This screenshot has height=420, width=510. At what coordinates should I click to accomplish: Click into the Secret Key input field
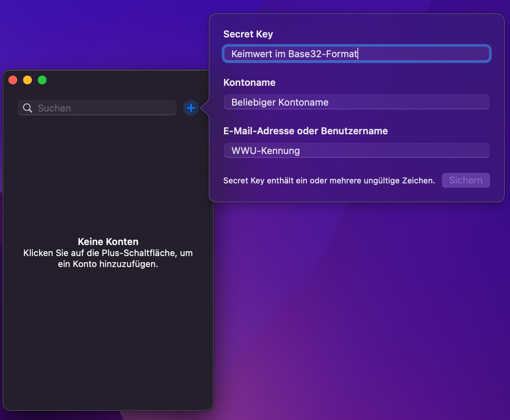[422, 54]
